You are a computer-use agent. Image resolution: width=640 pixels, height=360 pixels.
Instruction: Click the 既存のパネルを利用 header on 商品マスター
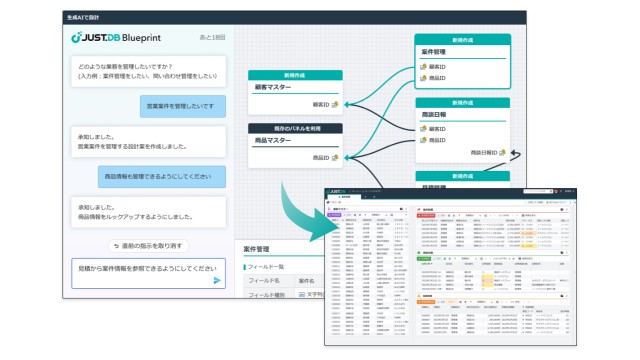[296, 129]
